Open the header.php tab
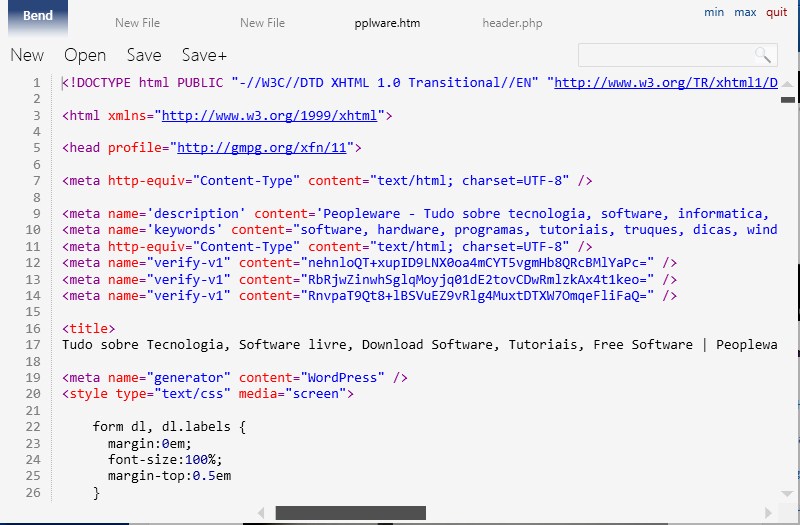Image resolution: width=800 pixels, height=525 pixels. coord(512,23)
